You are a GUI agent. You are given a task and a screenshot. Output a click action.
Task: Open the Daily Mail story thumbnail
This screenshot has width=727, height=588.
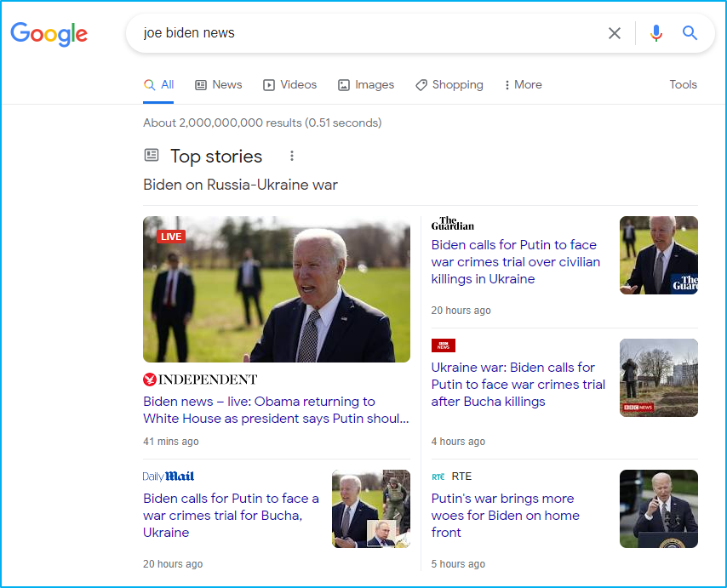(x=371, y=509)
